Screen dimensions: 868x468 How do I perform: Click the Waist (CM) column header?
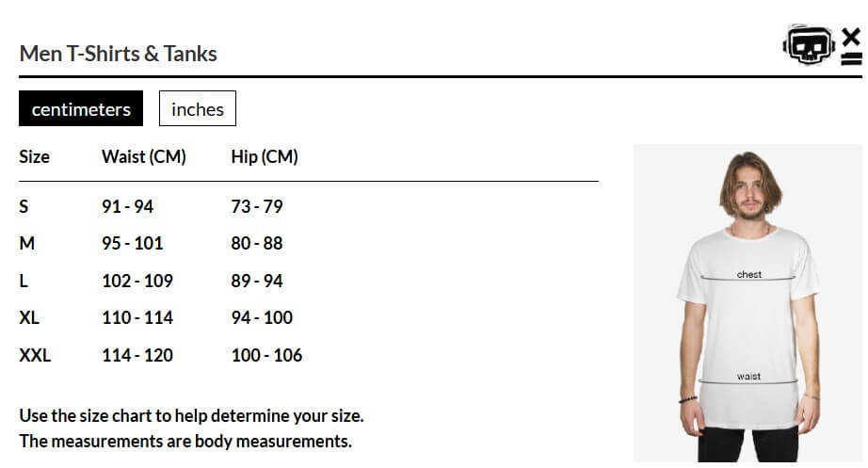pyautogui.click(x=143, y=157)
